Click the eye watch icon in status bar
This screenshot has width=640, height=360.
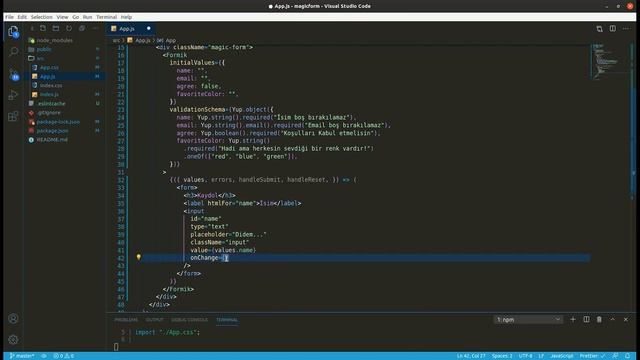point(44,356)
